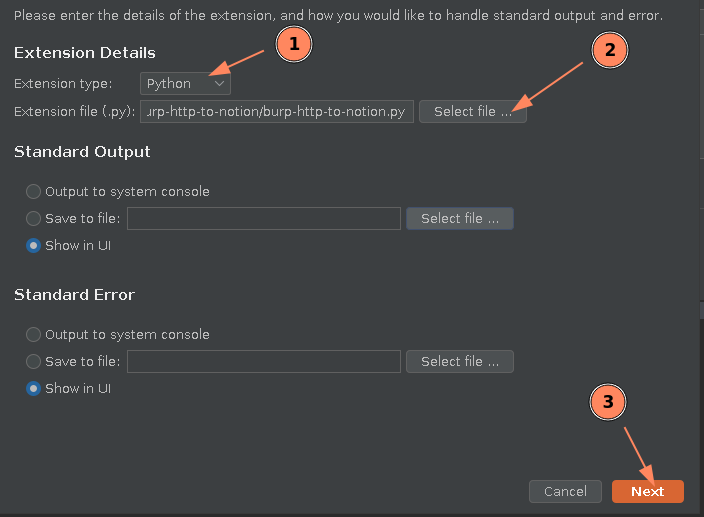Click the Extension Details section heading

tap(85, 53)
